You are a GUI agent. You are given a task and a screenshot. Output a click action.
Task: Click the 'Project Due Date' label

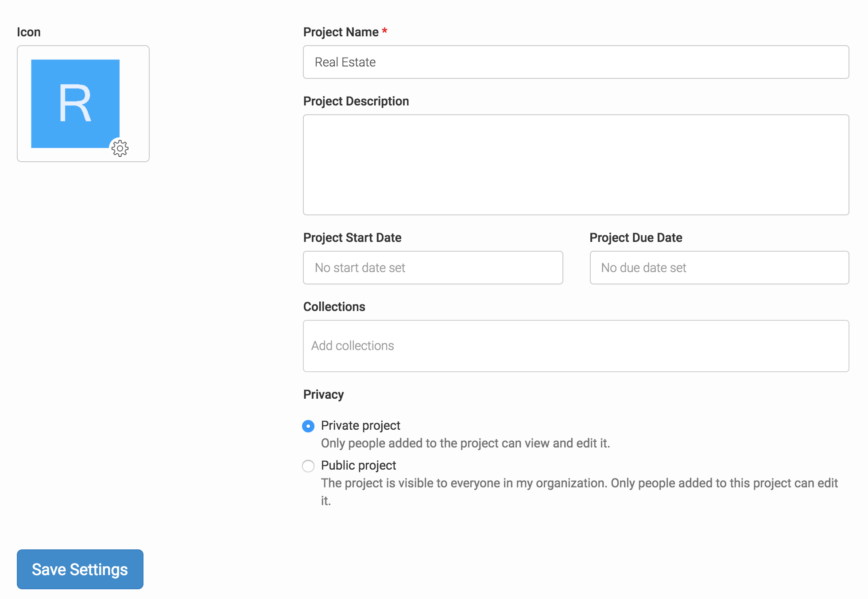(635, 237)
